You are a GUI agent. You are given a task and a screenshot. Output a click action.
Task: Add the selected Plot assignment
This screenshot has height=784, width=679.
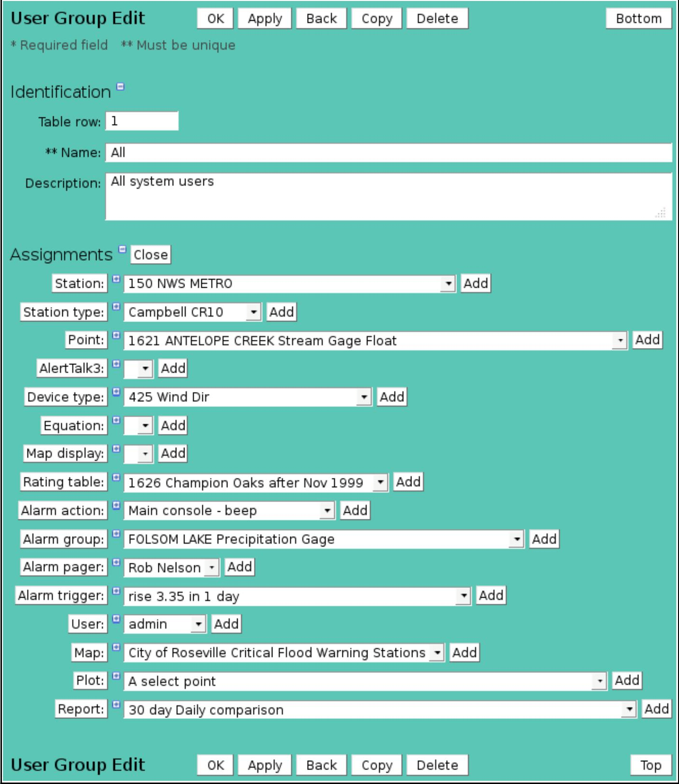627,681
